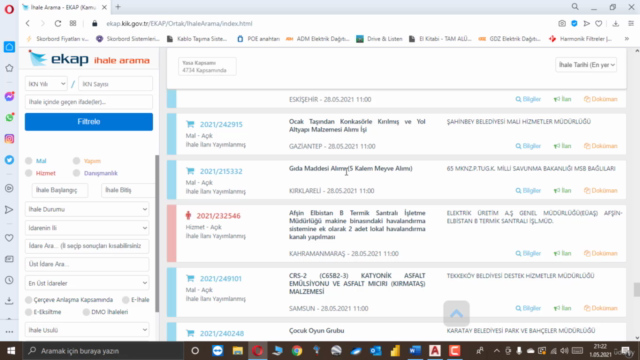The height and width of the screenshot is (360, 640).
Task: Enable the E-İhale option
Action: pos(126,300)
